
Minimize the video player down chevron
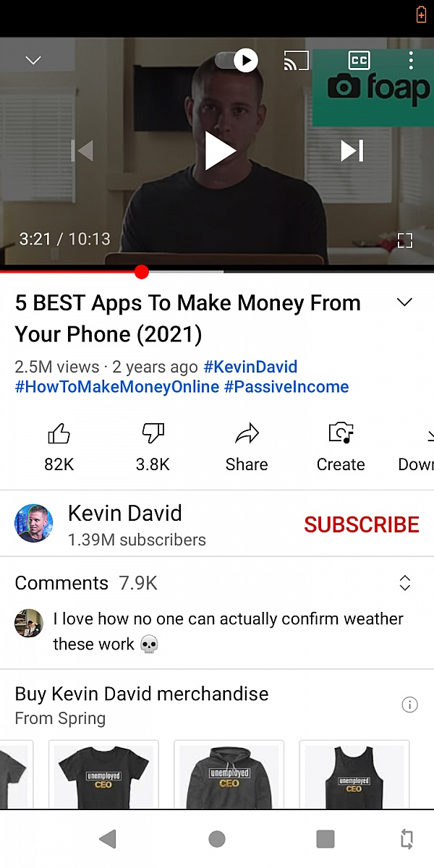33,60
